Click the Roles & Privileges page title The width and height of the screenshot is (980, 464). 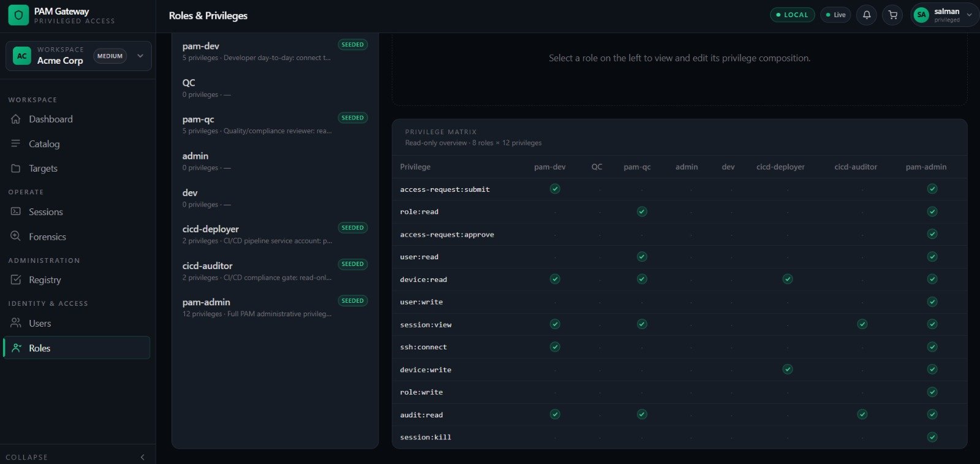coord(208,15)
